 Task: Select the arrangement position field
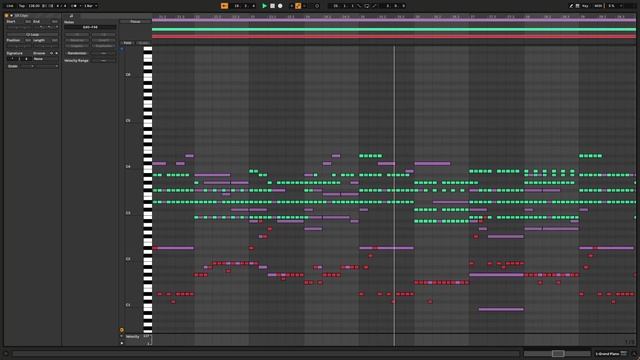click(x=244, y=6)
